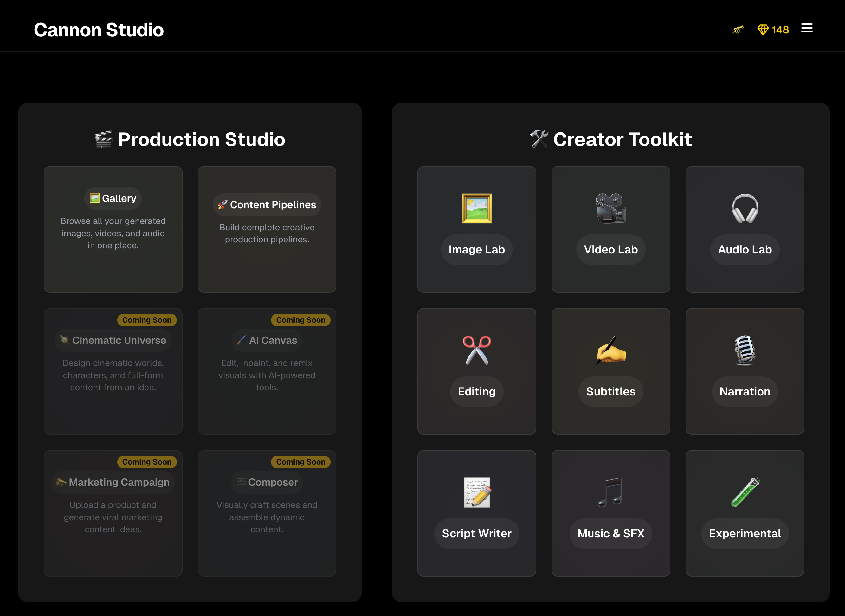Open the Gallery card

[113, 229]
